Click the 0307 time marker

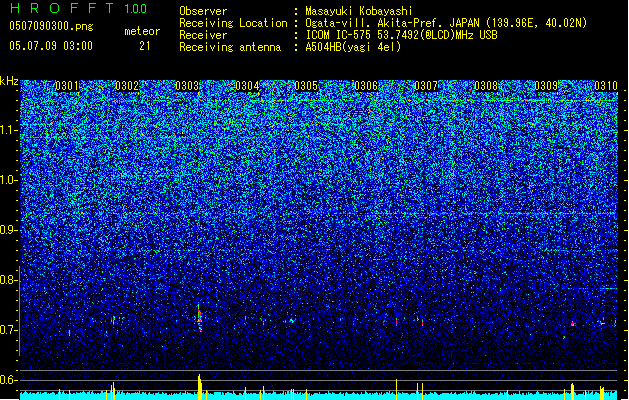click(x=426, y=86)
